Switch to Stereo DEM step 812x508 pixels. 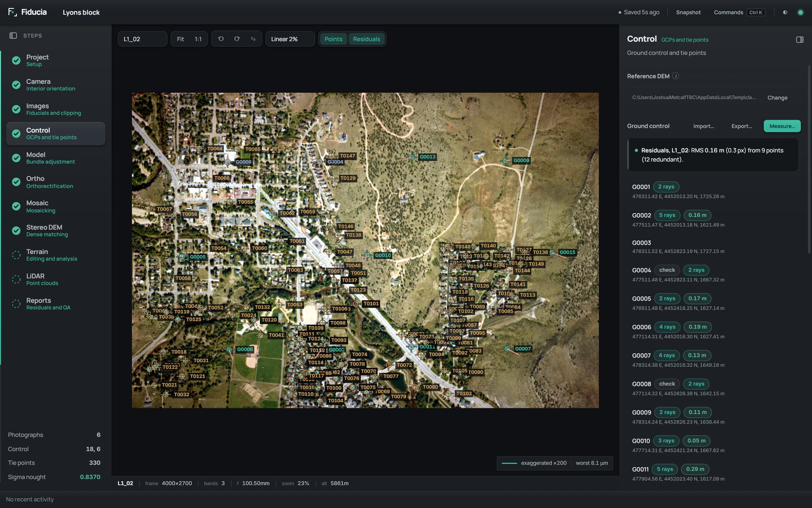coord(56,230)
